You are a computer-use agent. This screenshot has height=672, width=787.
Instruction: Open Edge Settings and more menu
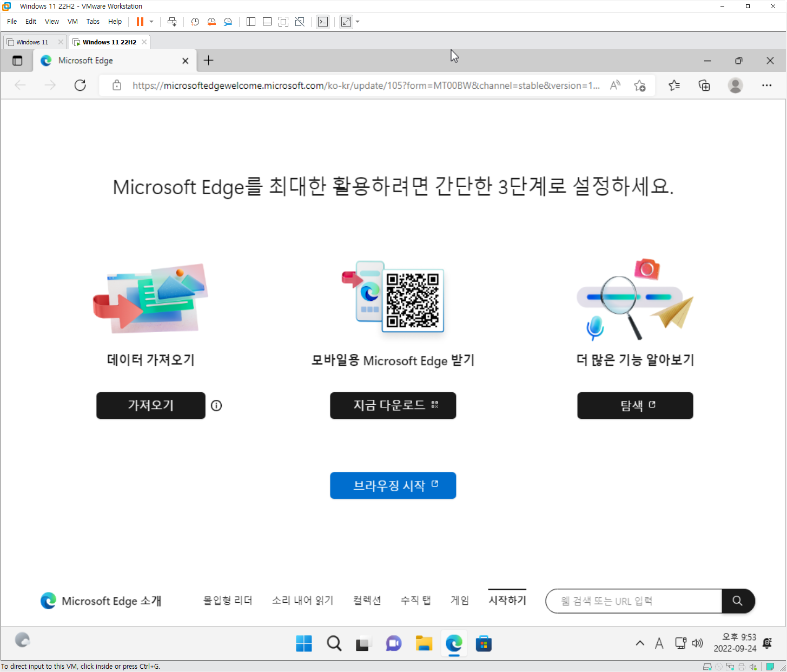766,85
